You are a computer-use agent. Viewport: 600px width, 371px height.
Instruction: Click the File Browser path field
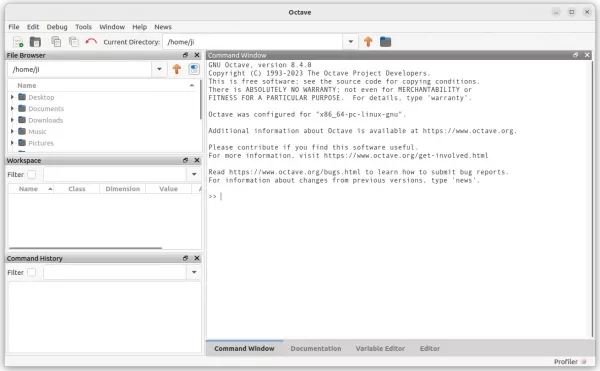80,69
